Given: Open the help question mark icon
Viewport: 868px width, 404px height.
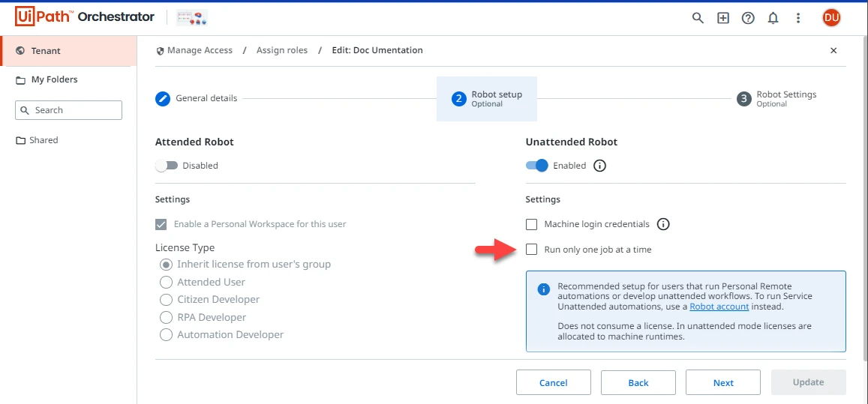Looking at the screenshot, I should coord(748,18).
